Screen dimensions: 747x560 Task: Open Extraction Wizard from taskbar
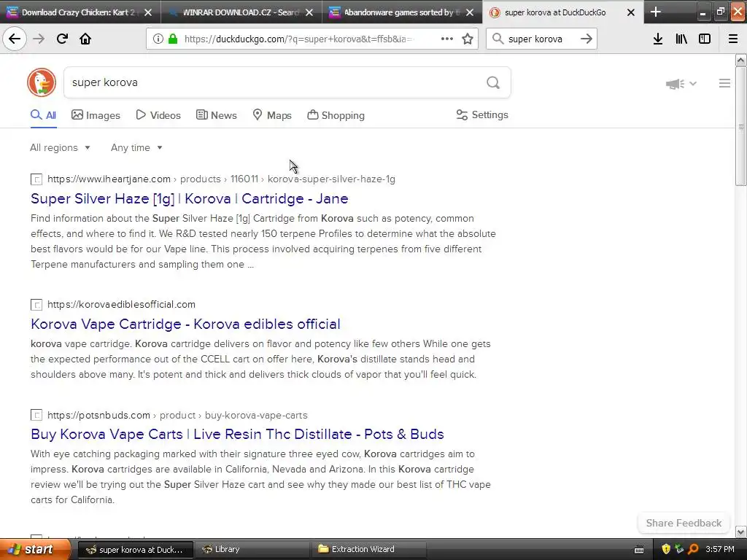368,549
